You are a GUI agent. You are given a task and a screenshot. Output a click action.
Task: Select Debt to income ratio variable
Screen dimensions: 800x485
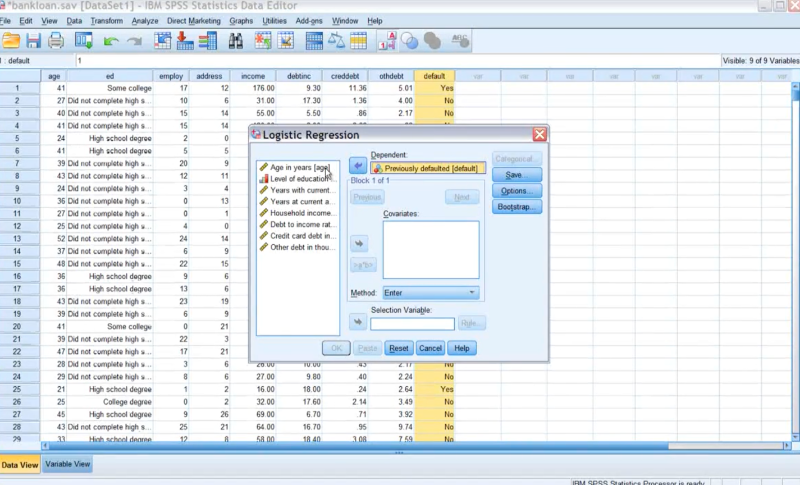(x=298, y=224)
